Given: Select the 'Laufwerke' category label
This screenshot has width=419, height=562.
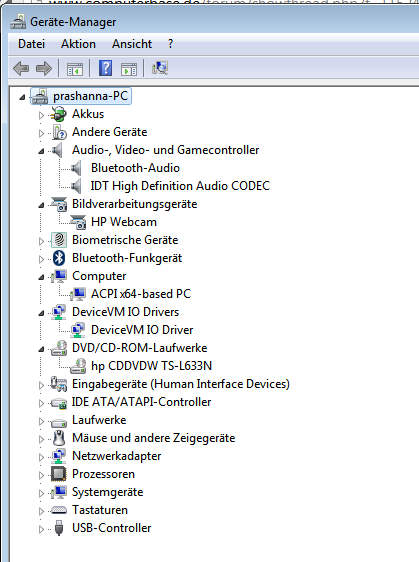Looking at the screenshot, I should [x=99, y=420].
